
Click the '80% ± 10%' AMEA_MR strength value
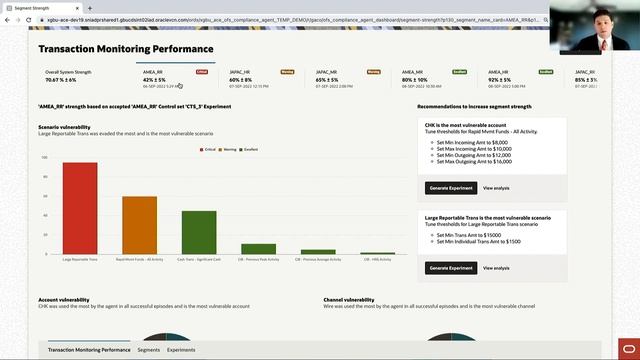pyautogui.click(x=414, y=80)
